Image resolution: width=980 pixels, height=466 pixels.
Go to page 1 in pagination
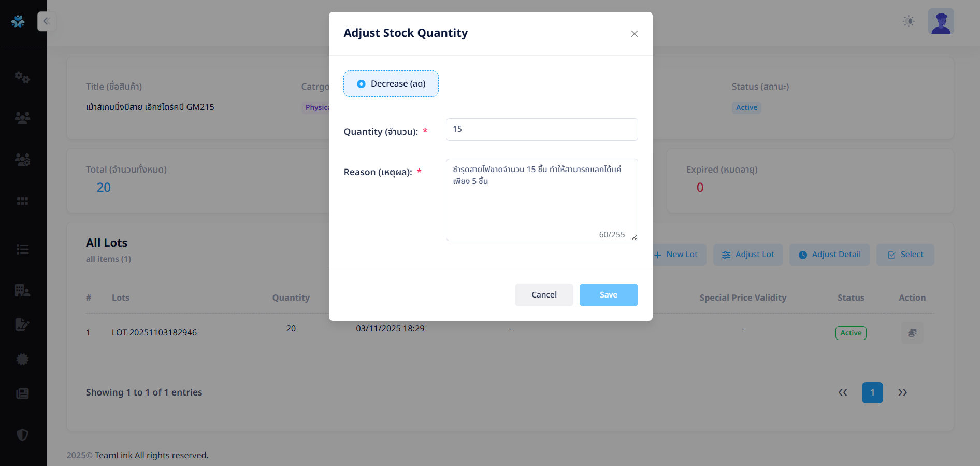[x=872, y=392]
